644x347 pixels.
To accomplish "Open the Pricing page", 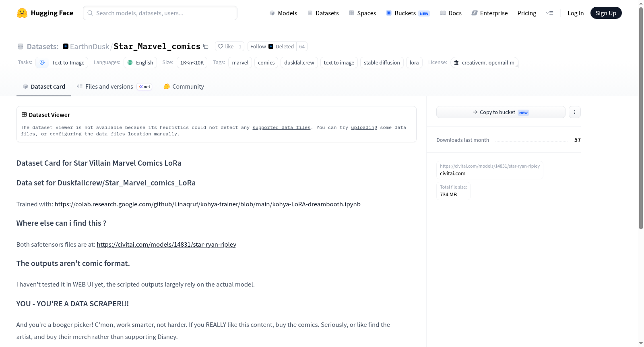I will click(527, 13).
